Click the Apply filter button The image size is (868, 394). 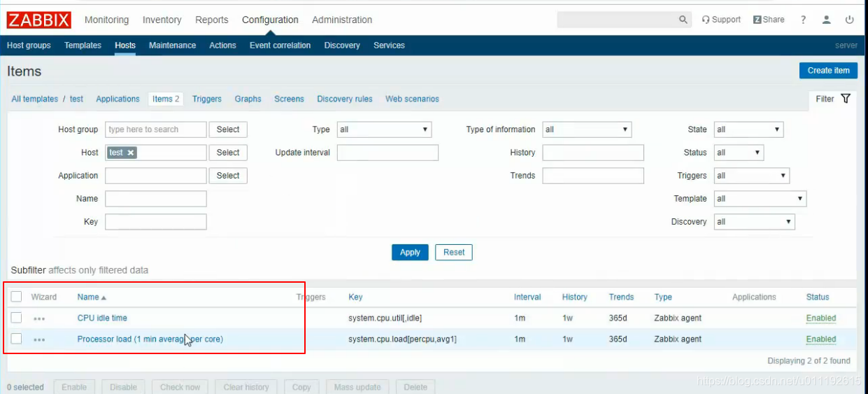(x=410, y=252)
